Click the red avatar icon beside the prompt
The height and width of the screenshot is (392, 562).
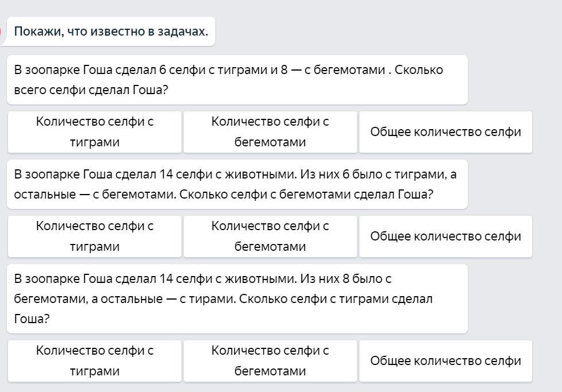pos(1,31)
